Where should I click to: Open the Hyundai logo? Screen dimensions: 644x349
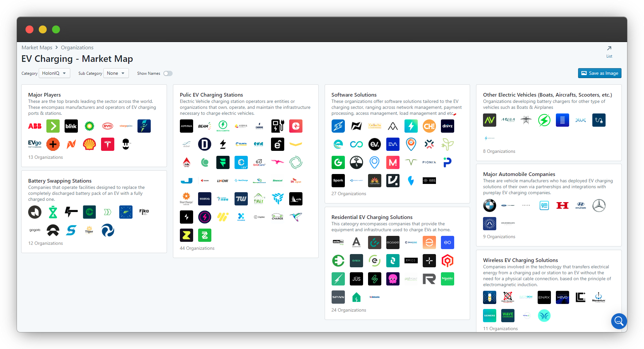581,205
